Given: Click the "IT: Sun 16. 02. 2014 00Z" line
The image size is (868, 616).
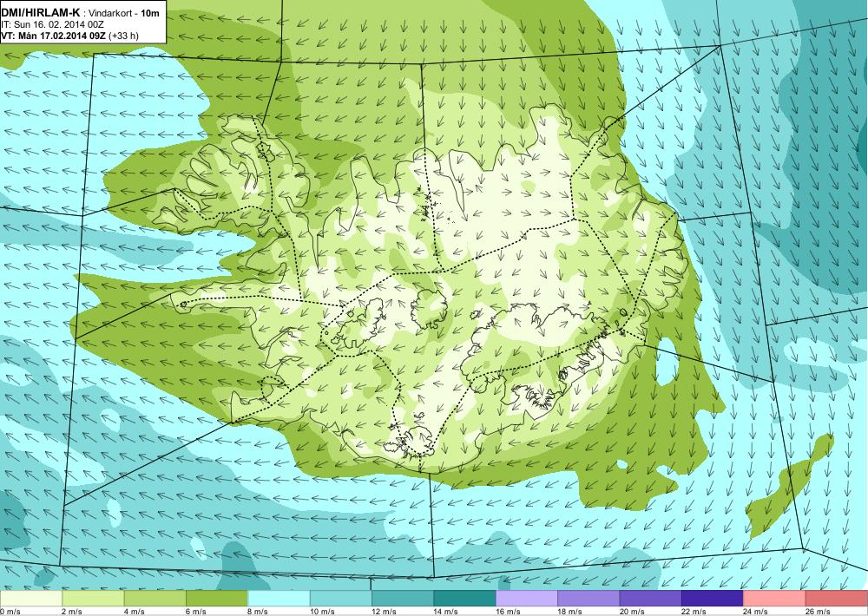Looking at the screenshot, I should pyautogui.click(x=54, y=25).
